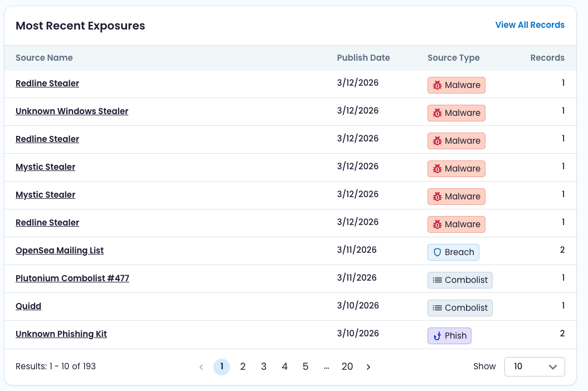Click the Breach badge on OpenSea row
The width and height of the screenshot is (588, 391).
click(x=453, y=252)
